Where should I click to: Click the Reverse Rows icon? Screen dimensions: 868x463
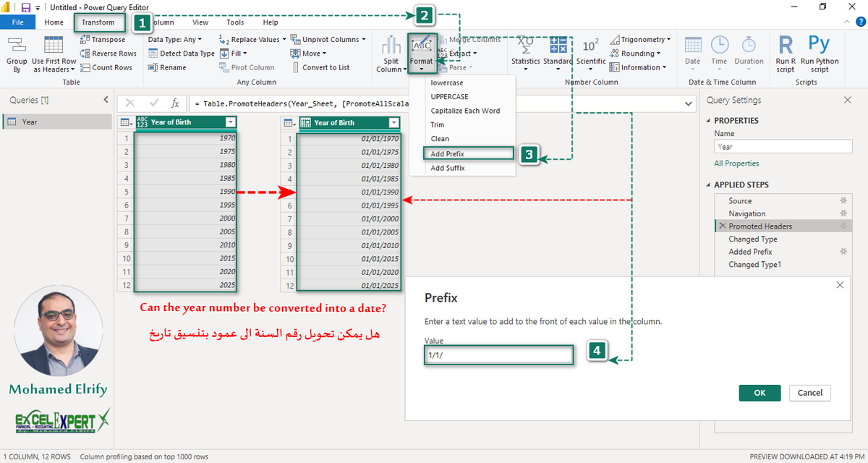[x=85, y=54]
